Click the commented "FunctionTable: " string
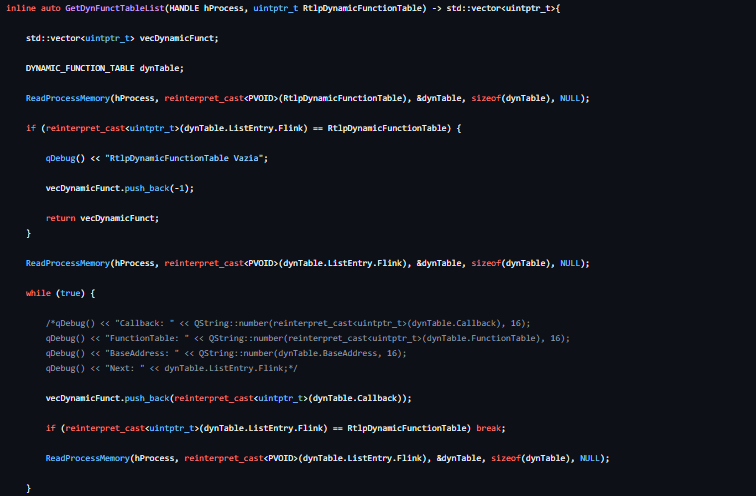The image size is (756, 496). point(147,338)
